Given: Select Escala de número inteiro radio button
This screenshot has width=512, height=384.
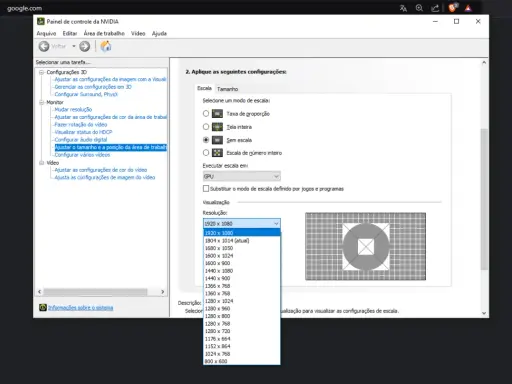Looking at the screenshot, I should coord(206,153).
